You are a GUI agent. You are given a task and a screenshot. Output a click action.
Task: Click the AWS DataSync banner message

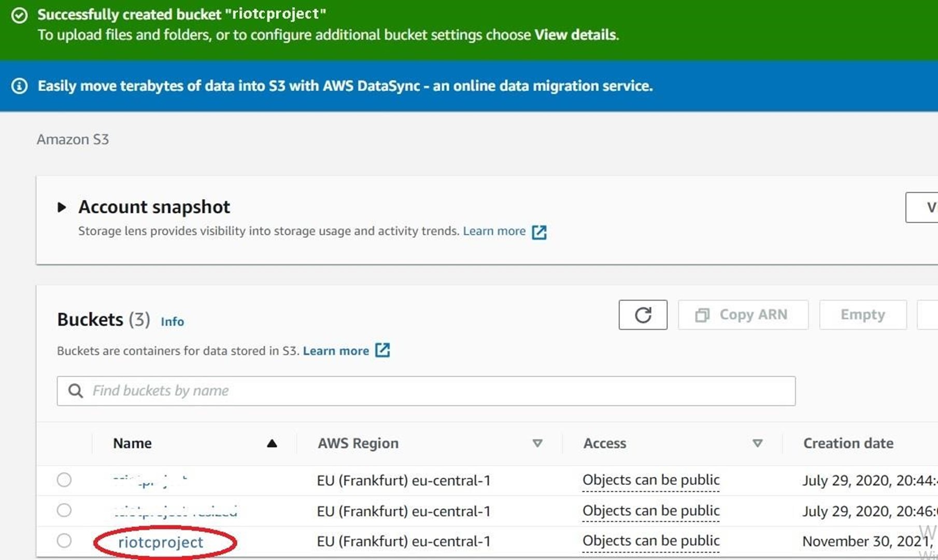pos(345,85)
